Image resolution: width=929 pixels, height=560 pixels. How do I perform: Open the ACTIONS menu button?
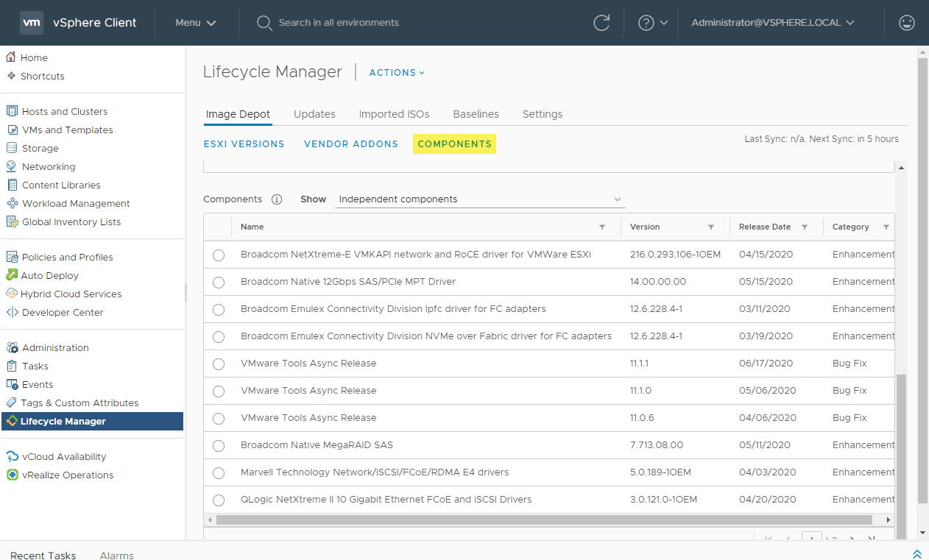pyautogui.click(x=397, y=73)
